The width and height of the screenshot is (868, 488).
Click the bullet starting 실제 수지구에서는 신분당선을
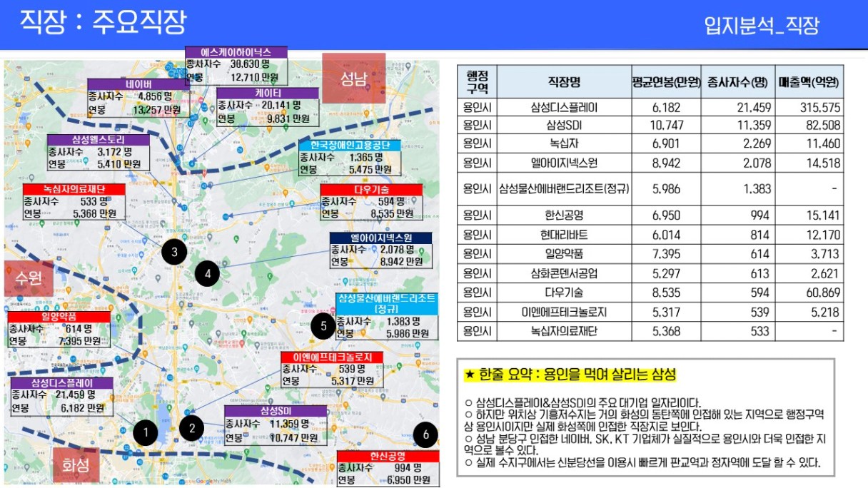pos(642,464)
